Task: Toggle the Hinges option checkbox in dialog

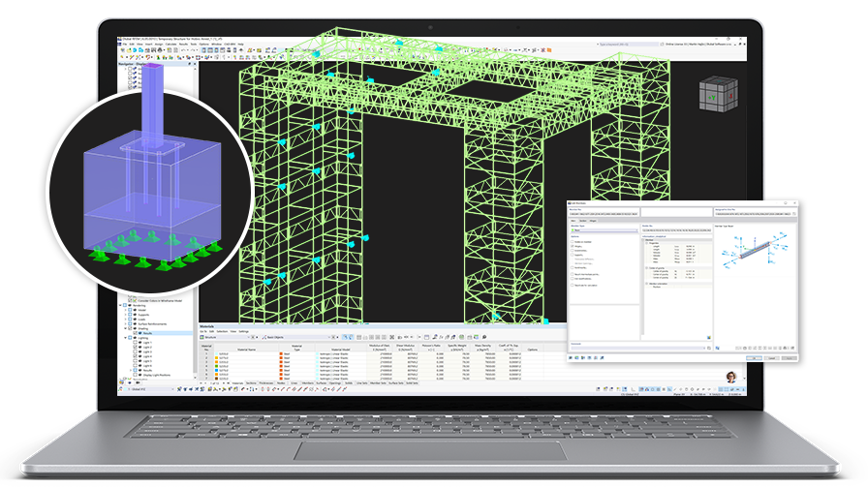Action: tap(572, 246)
